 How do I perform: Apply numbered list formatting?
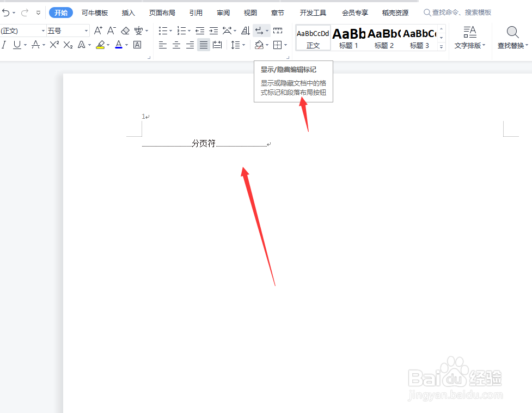[181, 31]
